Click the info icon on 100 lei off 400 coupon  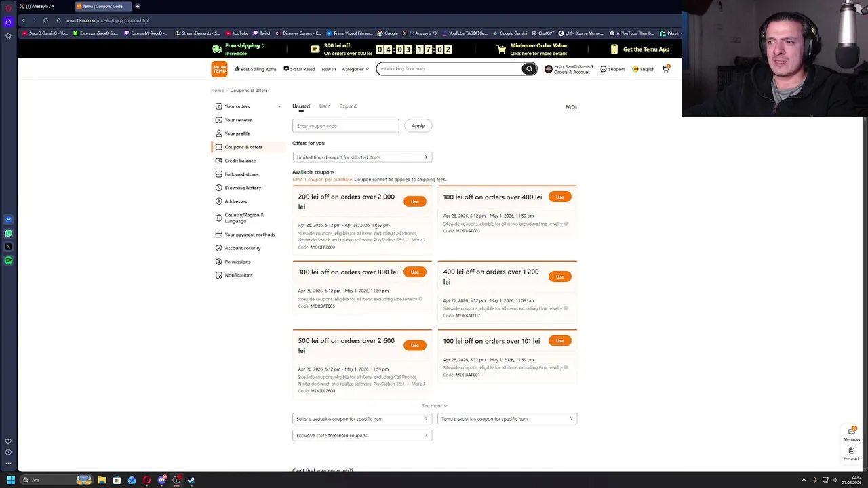(566, 224)
